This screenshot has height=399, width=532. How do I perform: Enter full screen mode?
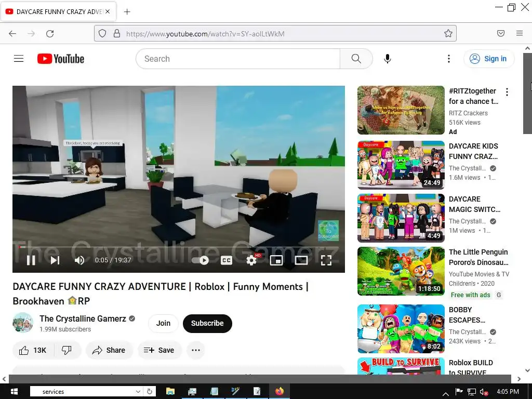(326, 260)
